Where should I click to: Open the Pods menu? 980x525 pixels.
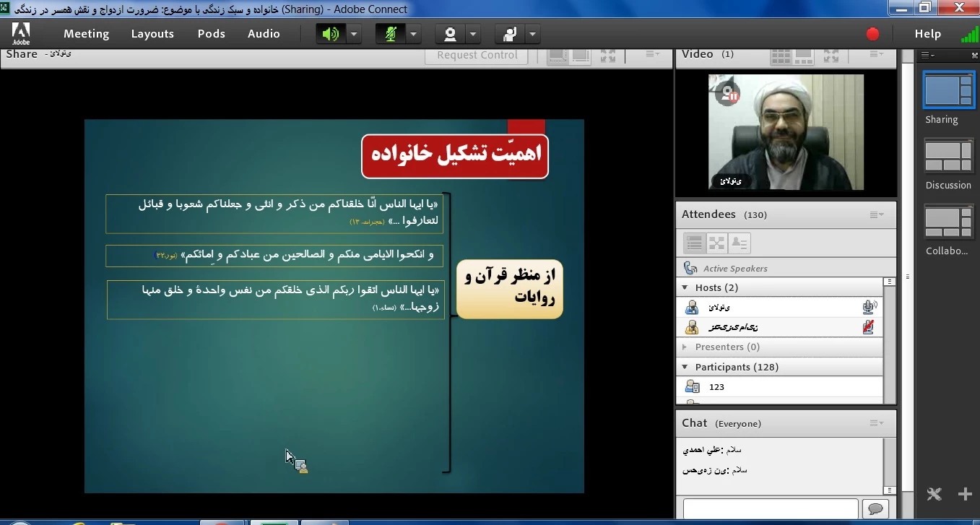click(211, 34)
